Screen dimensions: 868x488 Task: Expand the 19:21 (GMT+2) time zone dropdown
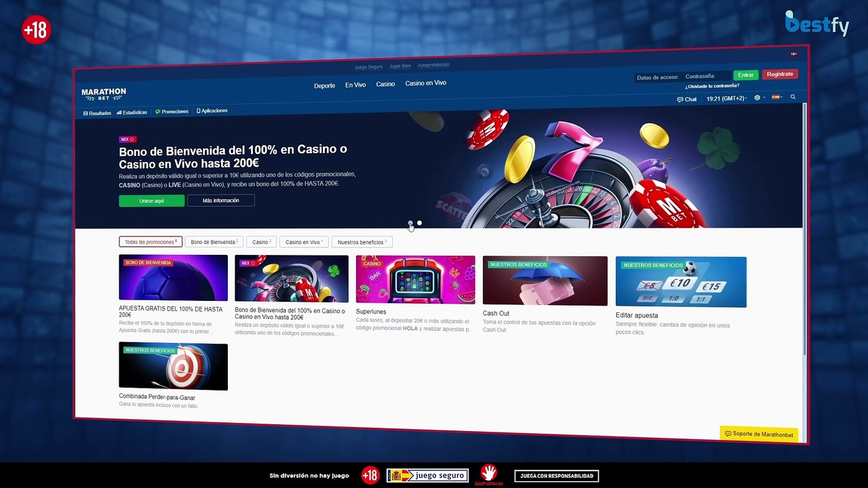pos(726,98)
